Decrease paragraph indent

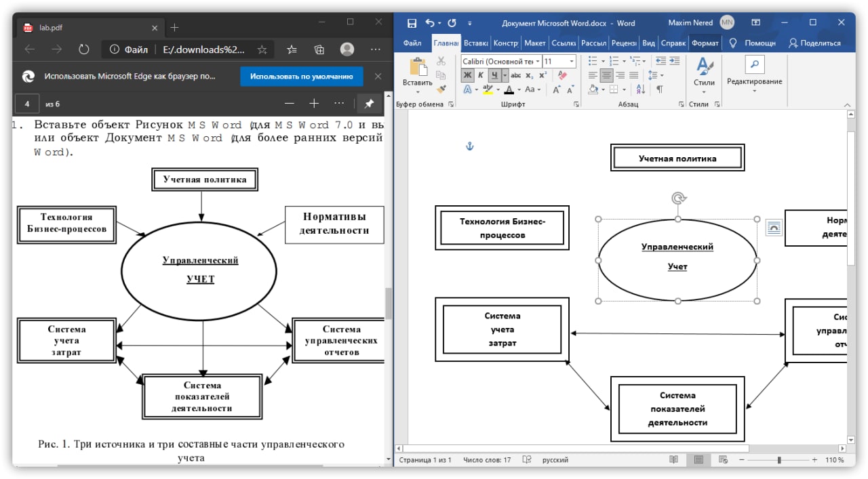coord(660,61)
